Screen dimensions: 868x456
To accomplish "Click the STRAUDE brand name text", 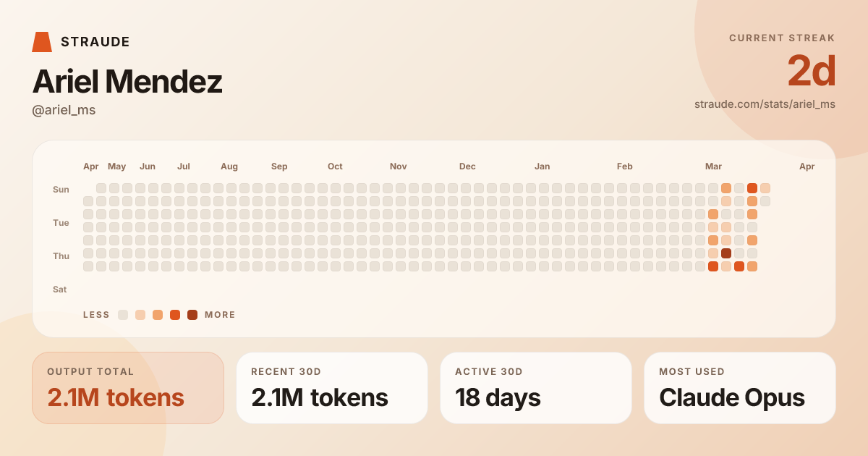I will 95,42.
